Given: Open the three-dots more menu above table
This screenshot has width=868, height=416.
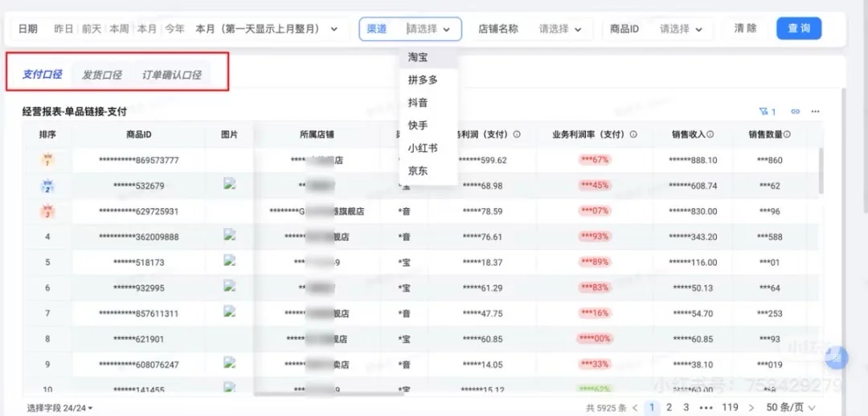Looking at the screenshot, I should pyautogui.click(x=816, y=112).
